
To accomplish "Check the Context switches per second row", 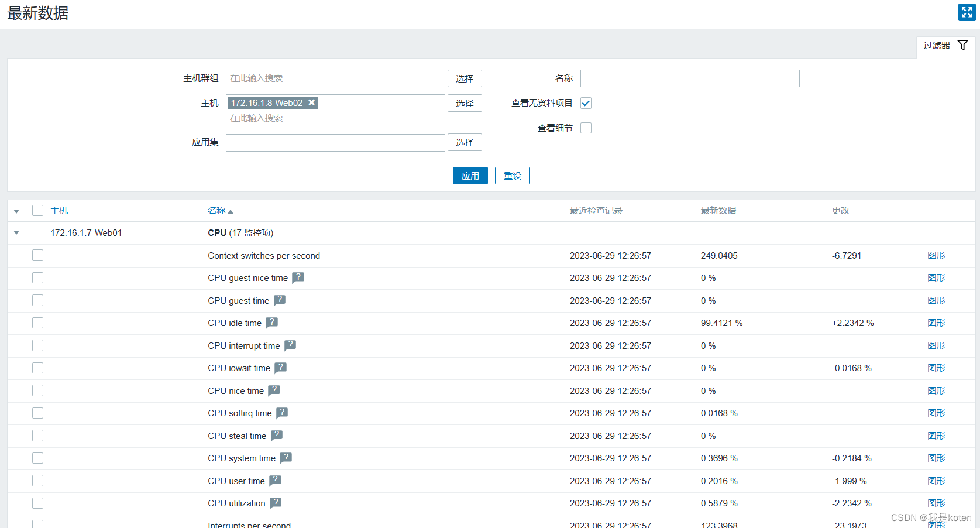I will tap(37, 255).
